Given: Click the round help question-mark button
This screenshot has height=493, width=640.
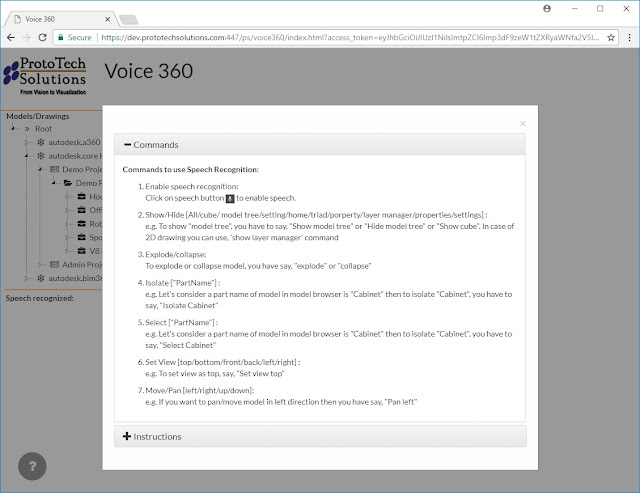Looking at the screenshot, I should click(x=32, y=466).
